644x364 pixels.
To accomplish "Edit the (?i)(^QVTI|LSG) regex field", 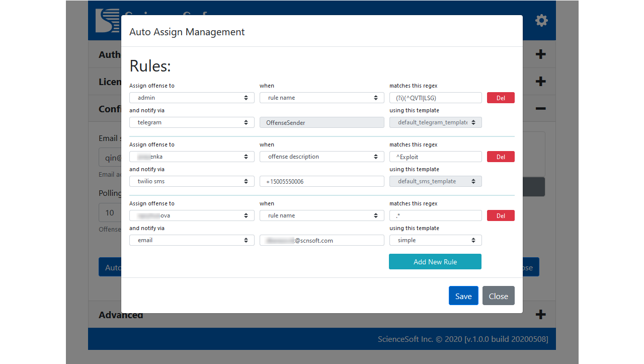I will tap(435, 98).
